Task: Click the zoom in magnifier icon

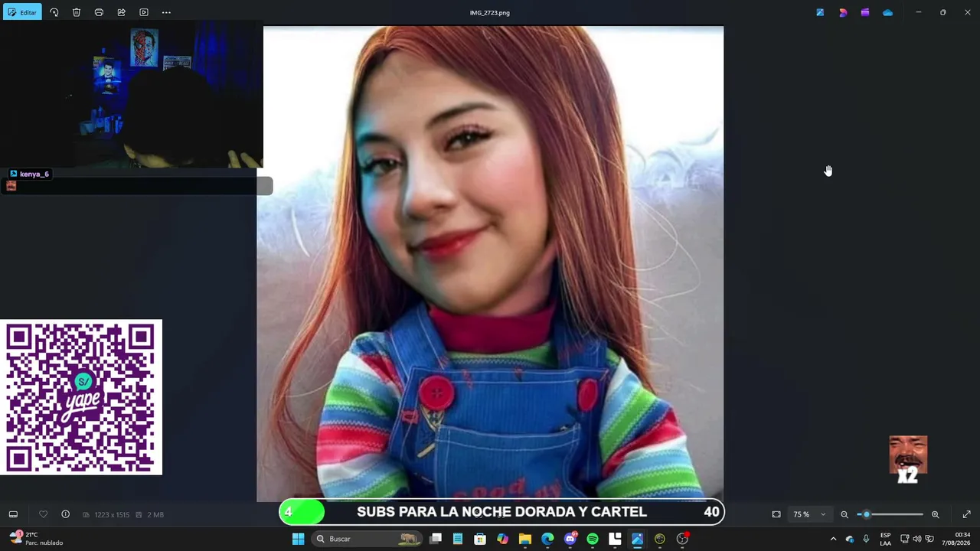Action: pyautogui.click(x=935, y=514)
